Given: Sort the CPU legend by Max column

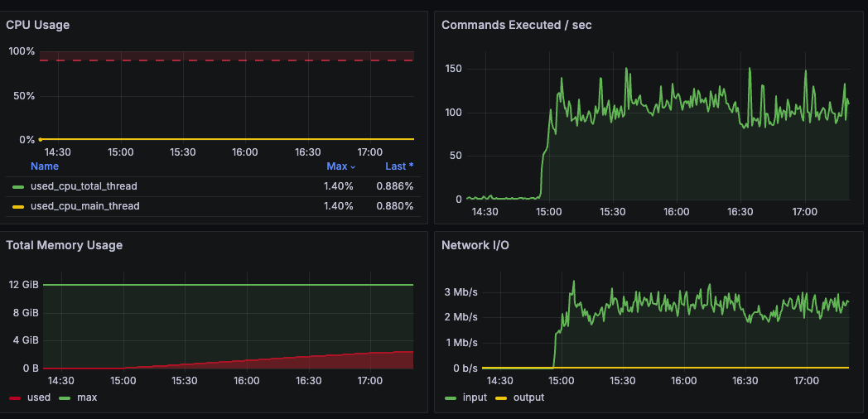Looking at the screenshot, I should point(340,166).
